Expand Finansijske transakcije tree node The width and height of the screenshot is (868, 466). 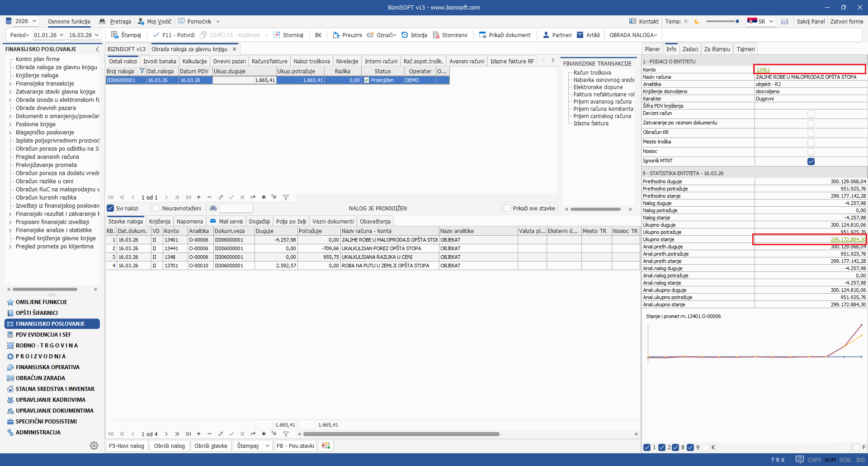pos(10,84)
